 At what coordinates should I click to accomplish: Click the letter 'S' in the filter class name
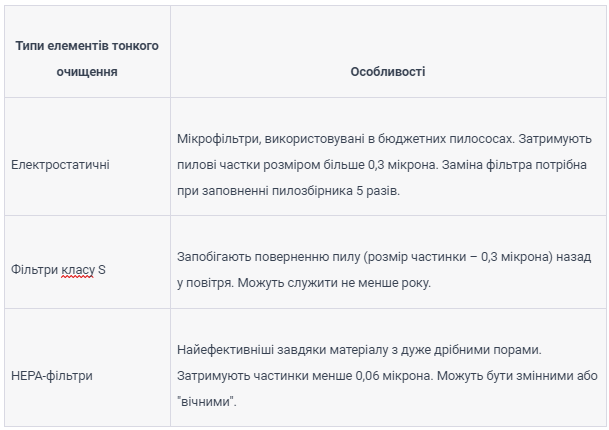pos(102,270)
